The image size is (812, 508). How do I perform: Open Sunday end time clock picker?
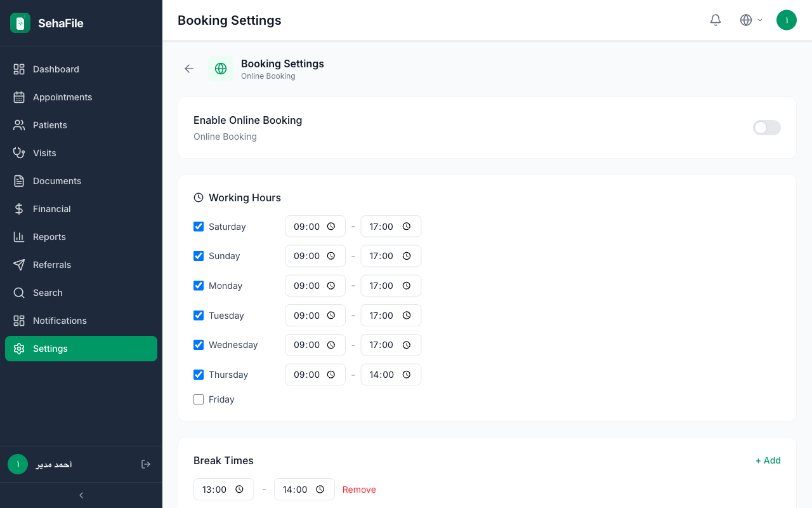407,256
